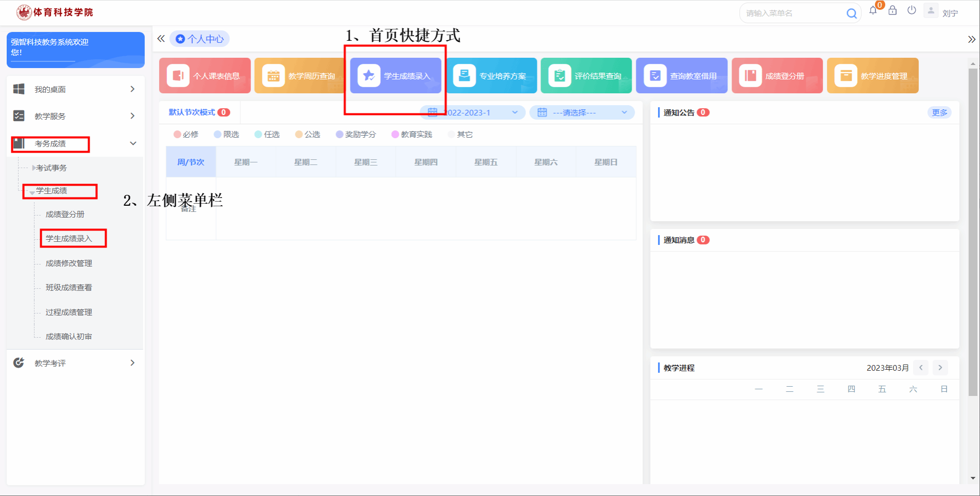Click the search magnifier icon
The image size is (980, 496).
click(x=851, y=13)
